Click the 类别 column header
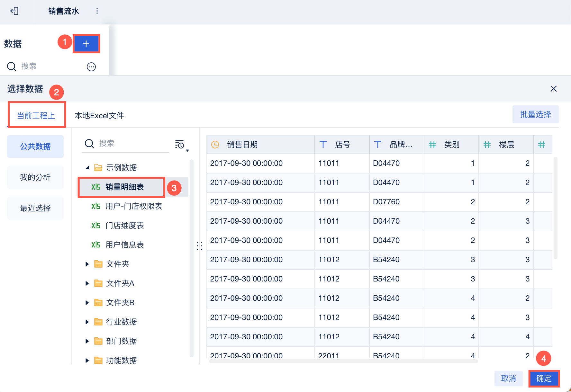This screenshot has width=571, height=392. coord(451,145)
